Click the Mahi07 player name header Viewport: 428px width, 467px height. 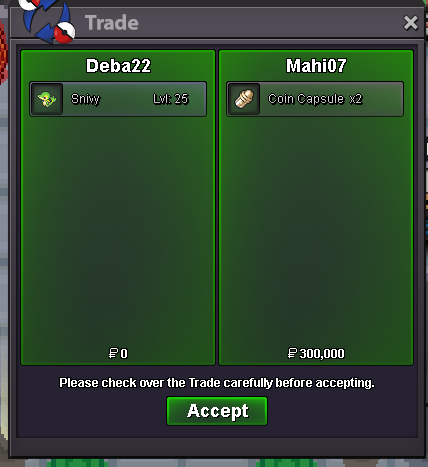coord(316,66)
